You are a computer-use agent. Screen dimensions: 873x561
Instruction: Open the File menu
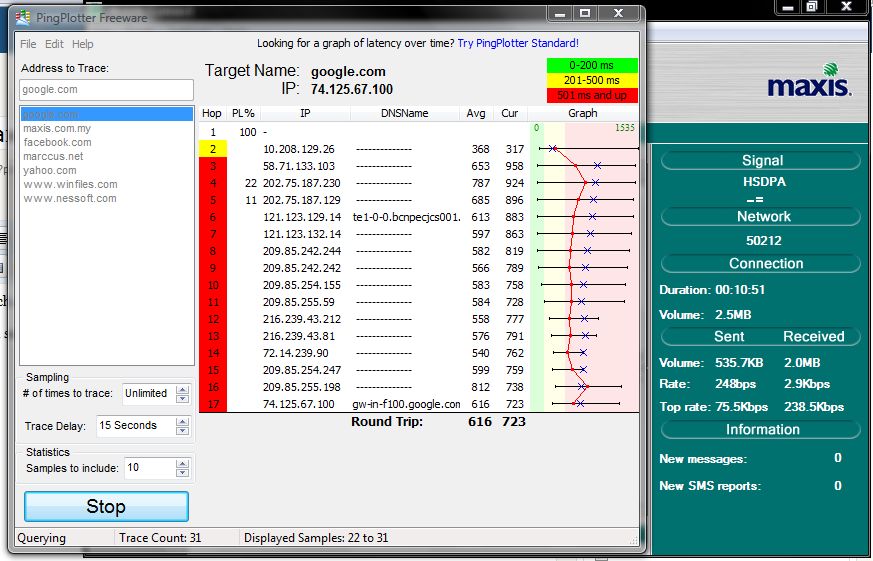coord(28,44)
